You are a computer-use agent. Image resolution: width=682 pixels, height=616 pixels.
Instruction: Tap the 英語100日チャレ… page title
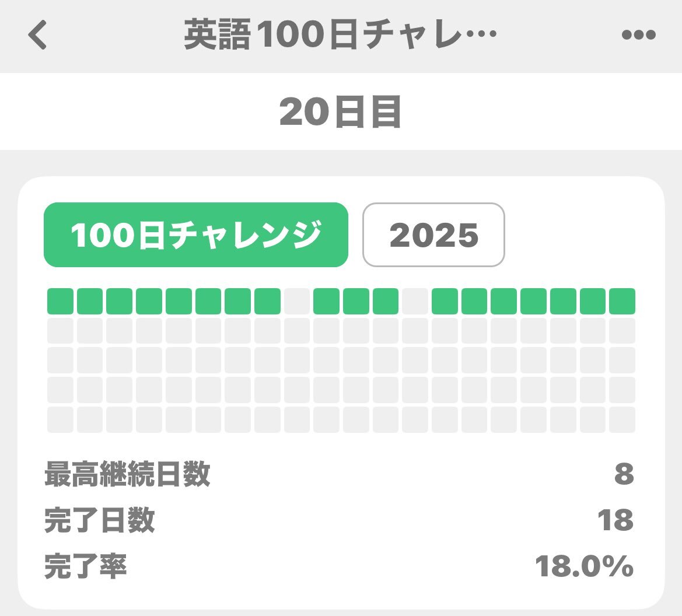pos(340,34)
